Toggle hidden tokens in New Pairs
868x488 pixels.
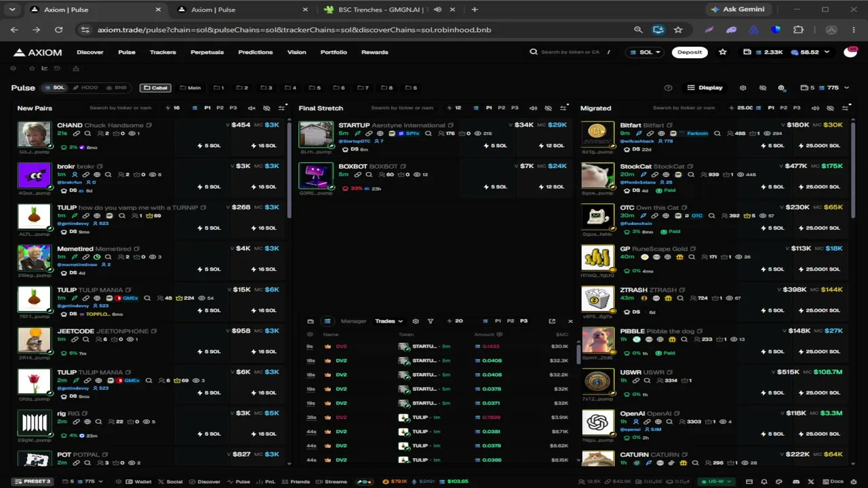pyautogui.click(x=266, y=108)
